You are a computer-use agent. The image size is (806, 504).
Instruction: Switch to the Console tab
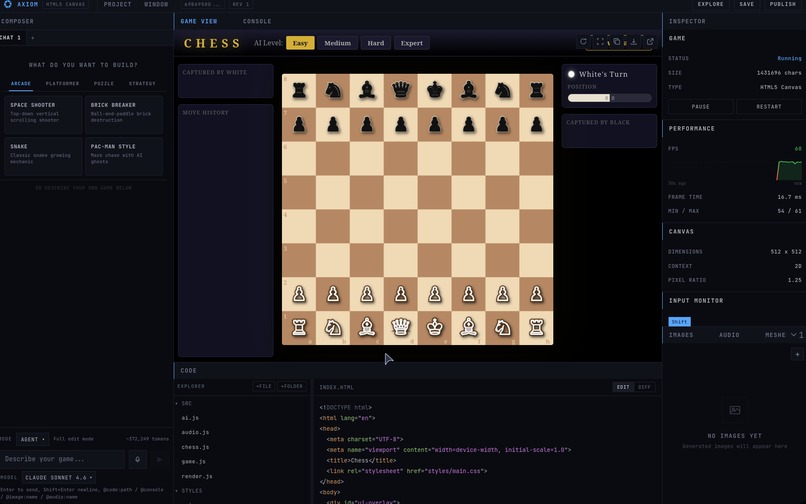click(x=257, y=21)
